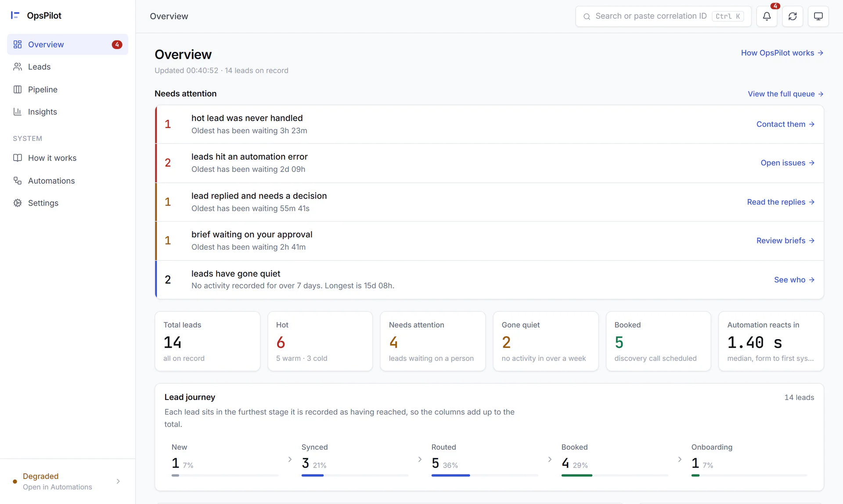Click the refresh icon button
The width and height of the screenshot is (843, 504).
(793, 16)
